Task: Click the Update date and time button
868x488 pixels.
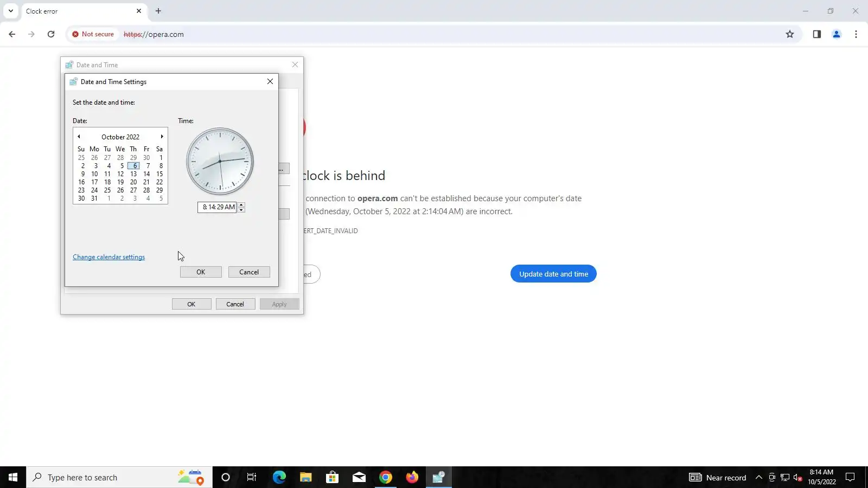Action: click(x=553, y=274)
